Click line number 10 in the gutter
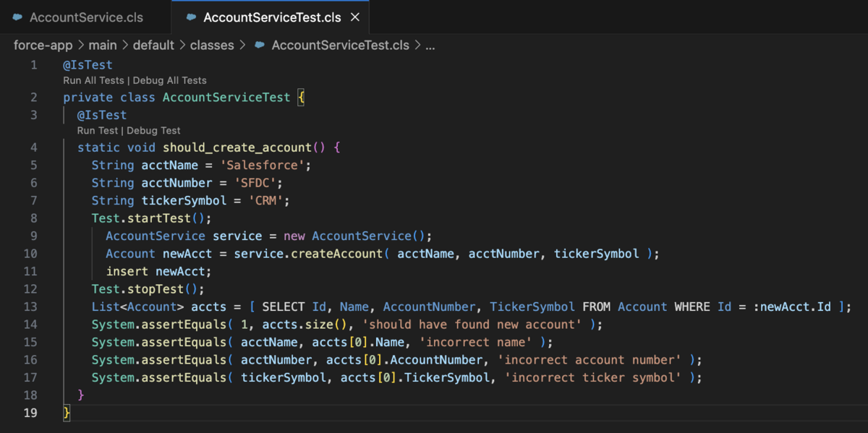Image resolution: width=868 pixels, height=433 pixels. point(30,253)
